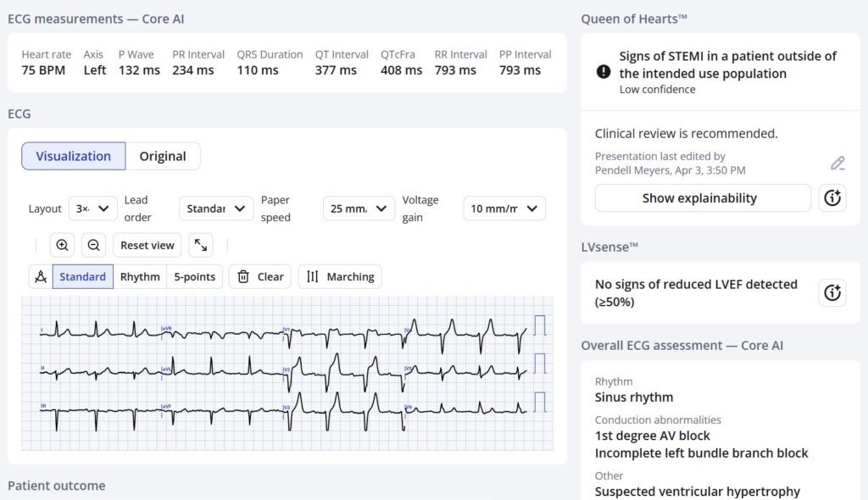Enable 5-points caliper mode

(x=195, y=276)
